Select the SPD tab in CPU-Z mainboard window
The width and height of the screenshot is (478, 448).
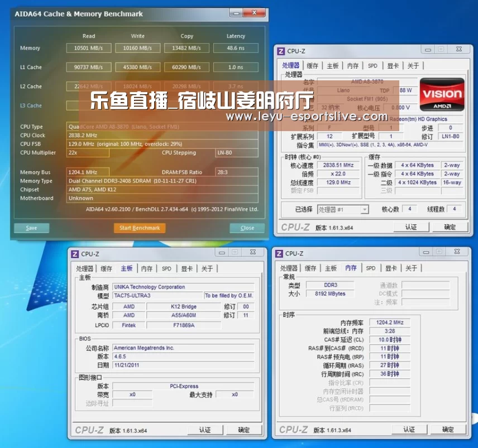(166, 268)
